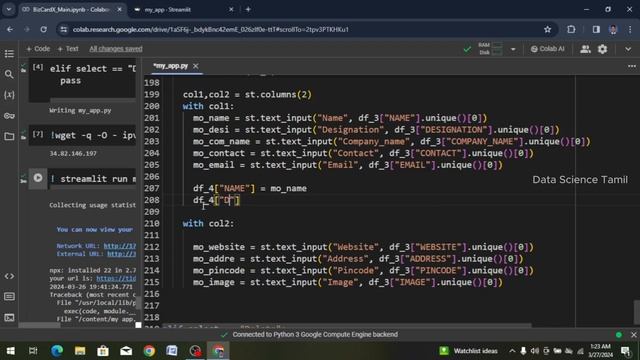Show hidden system tray icons chevron
The height and width of the screenshot is (360, 640).
click(512, 351)
